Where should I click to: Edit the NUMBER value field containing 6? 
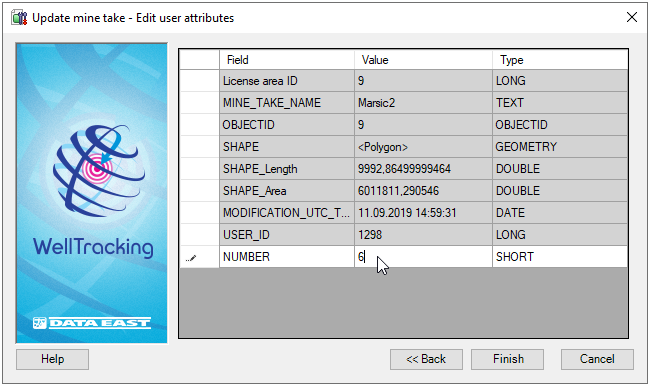click(423, 257)
